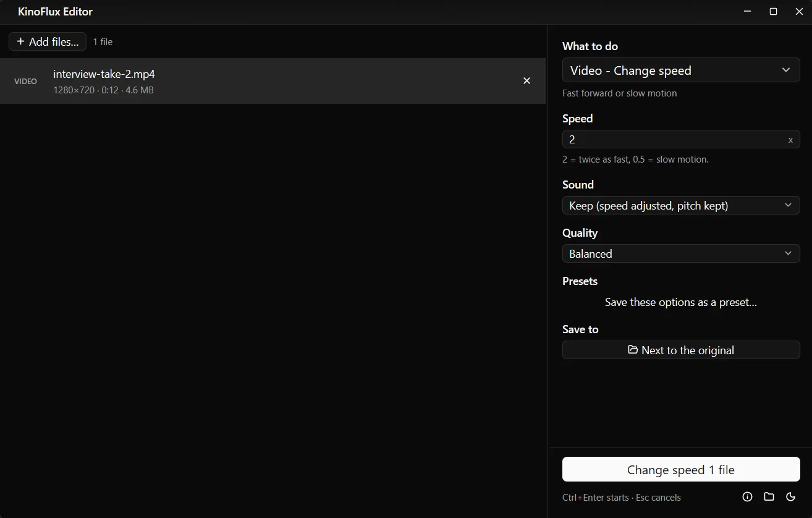Save these options as a preset
Image resolution: width=812 pixels, height=518 pixels.
point(681,302)
